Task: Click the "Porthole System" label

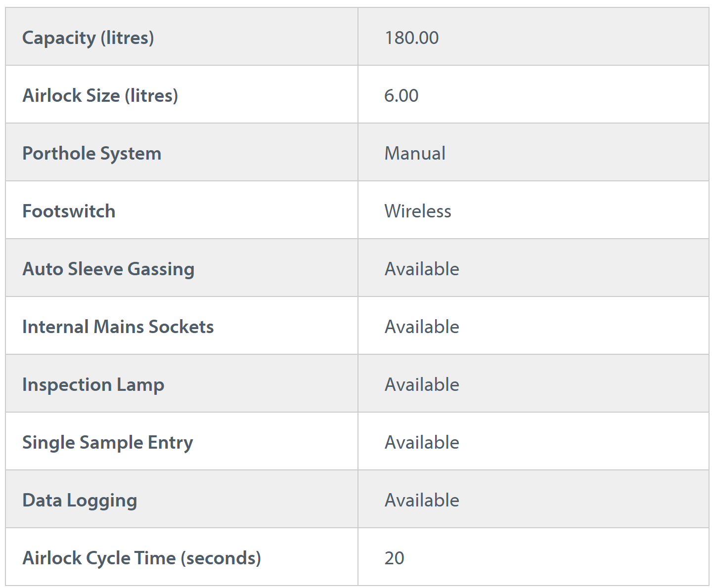Action: (x=92, y=153)
